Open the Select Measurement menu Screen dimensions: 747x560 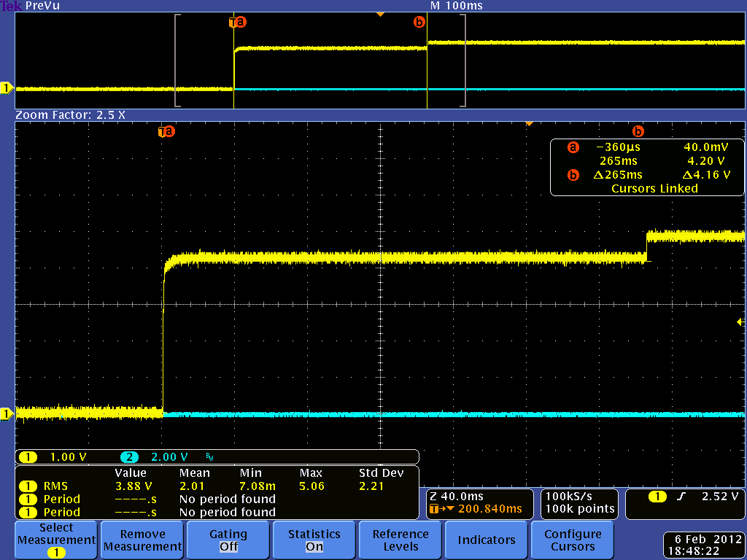coord(56,540)
